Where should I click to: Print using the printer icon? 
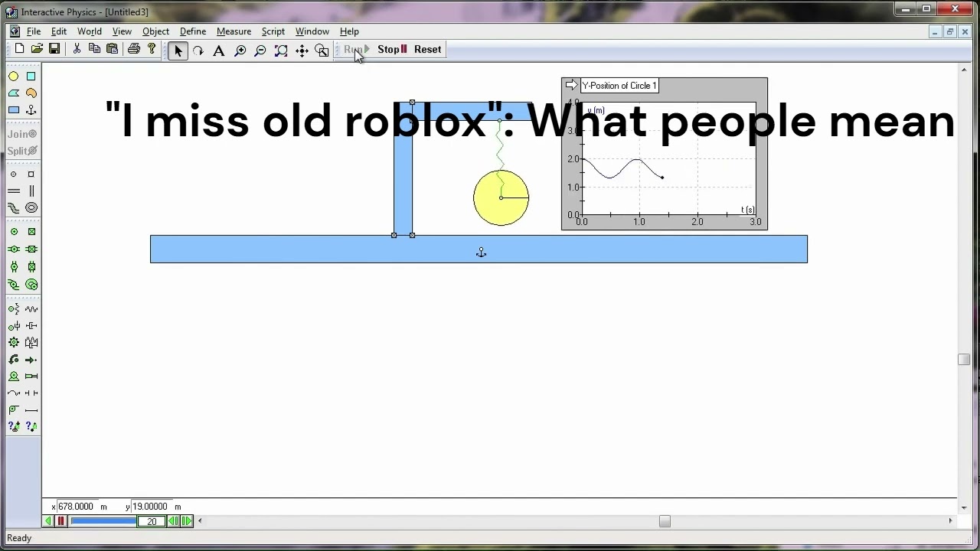[x=134, y=49]
